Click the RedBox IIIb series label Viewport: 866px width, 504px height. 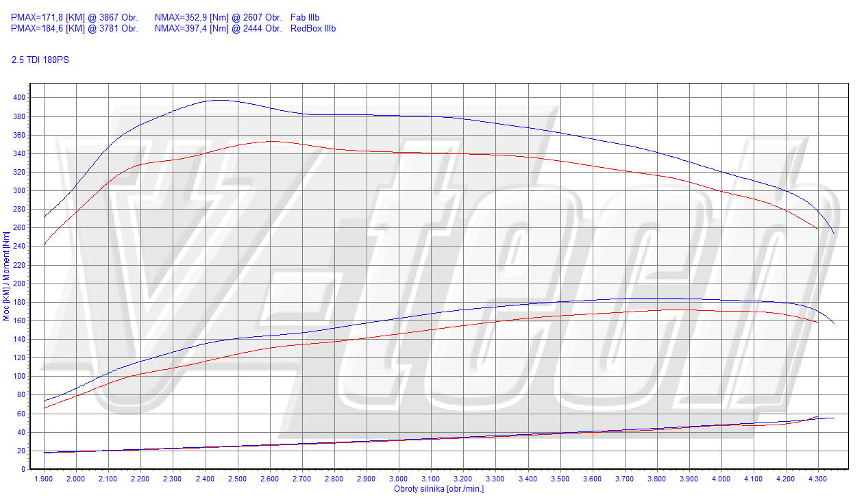pos(313,29)
